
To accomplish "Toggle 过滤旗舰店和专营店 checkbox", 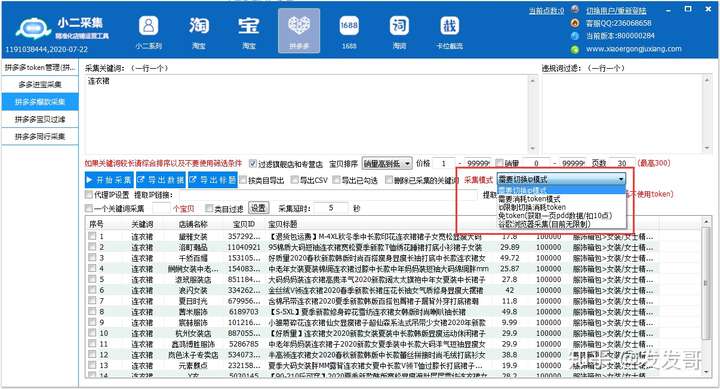I will click(253, 163).
